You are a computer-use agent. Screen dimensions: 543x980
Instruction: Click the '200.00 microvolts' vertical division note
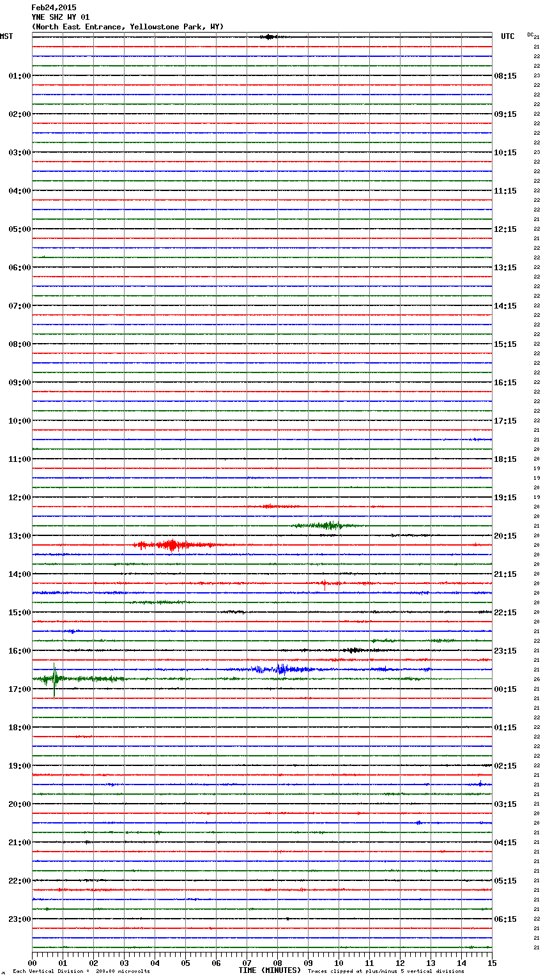click(123, 972)
